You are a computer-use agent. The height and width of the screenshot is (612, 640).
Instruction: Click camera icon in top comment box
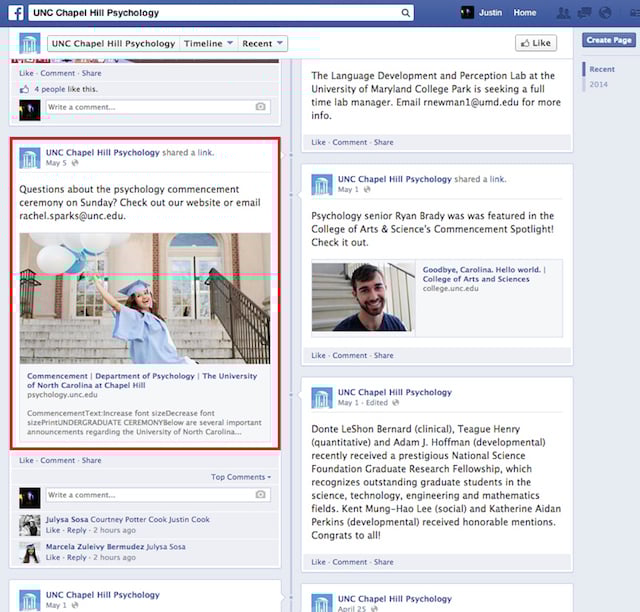tap(260, 107)
